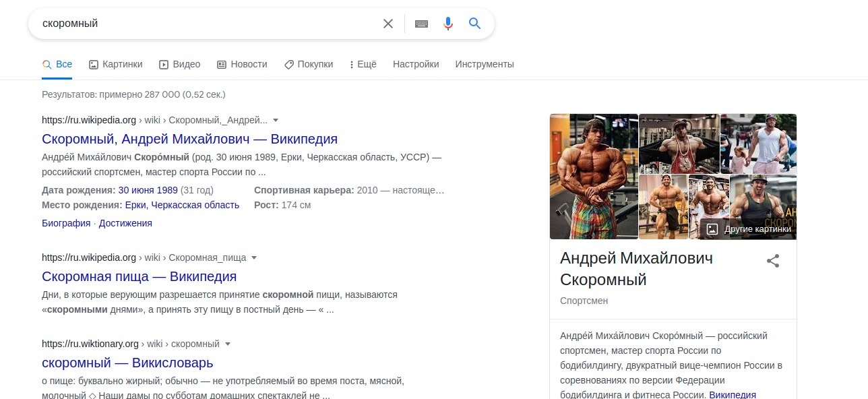Expand arrow next to Скоромная_пища URL
The image size is (868, 399).
[x=254, y=258]
